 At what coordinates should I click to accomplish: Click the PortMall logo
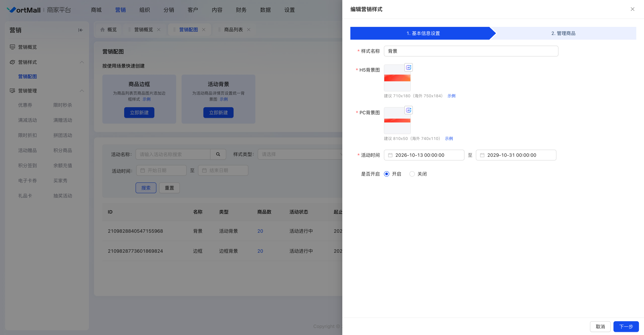coord(23,10)
